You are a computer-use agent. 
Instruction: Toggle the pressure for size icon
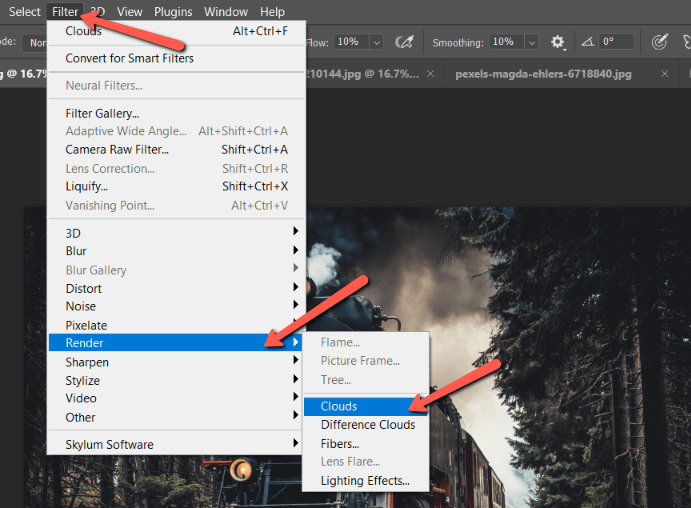(x=659, y=42)
